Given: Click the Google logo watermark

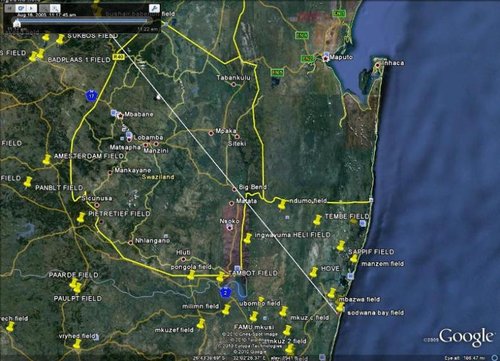Looking at the screenshot, I should (x=466, y=337).
